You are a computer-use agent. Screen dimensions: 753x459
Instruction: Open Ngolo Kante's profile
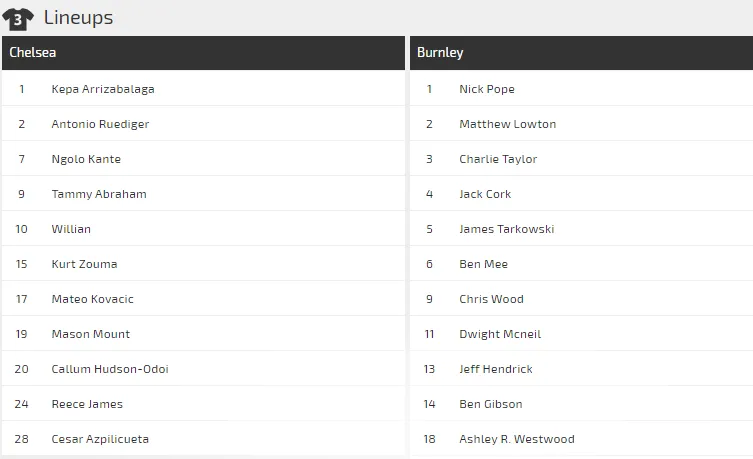point(86,159)
